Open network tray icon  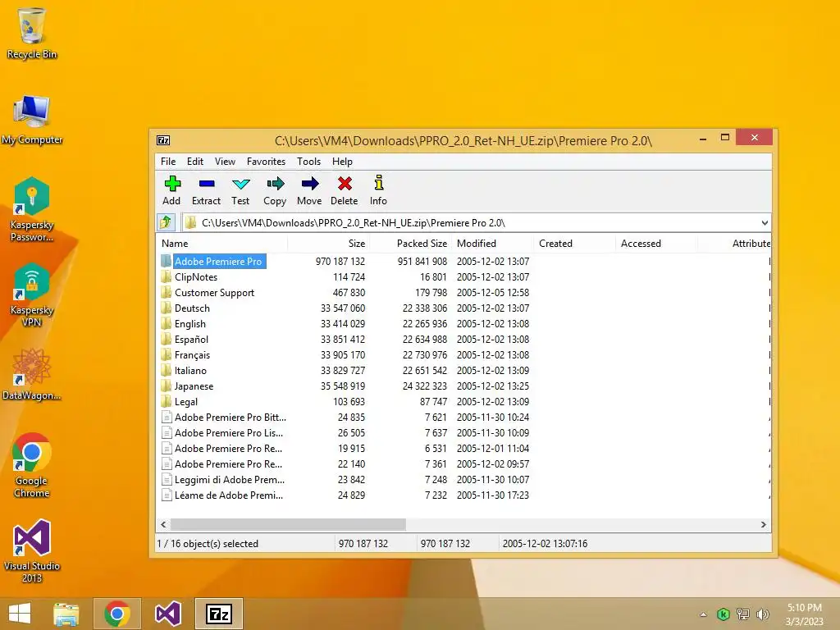[743, 614]
